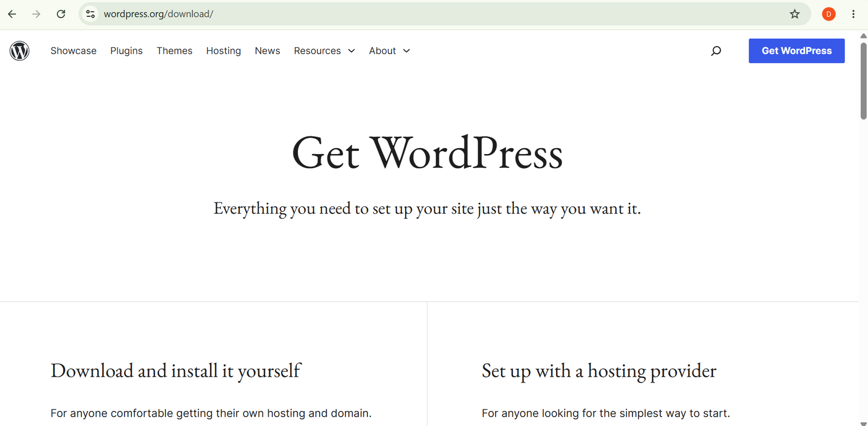The height and width of the screenshot is (426, 868).
Task: Reload the page with refresh icon
Action: [x=61, y=14]
